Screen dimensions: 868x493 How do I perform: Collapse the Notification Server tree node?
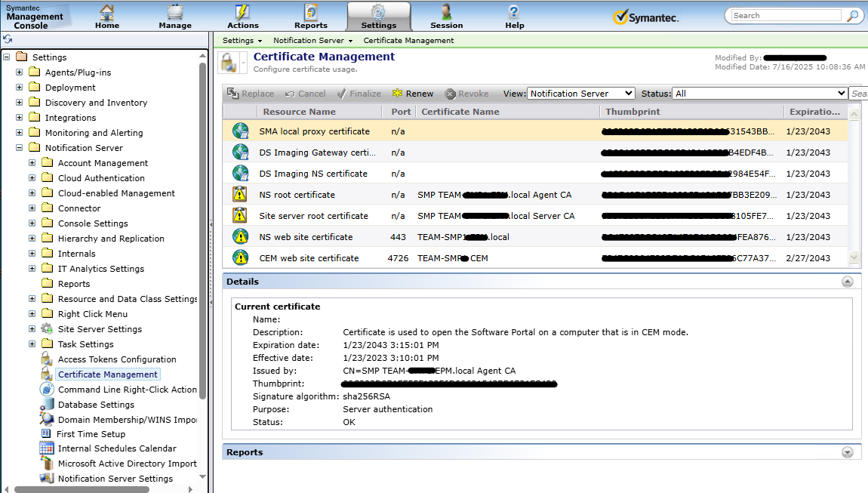(x=20, y=148)
